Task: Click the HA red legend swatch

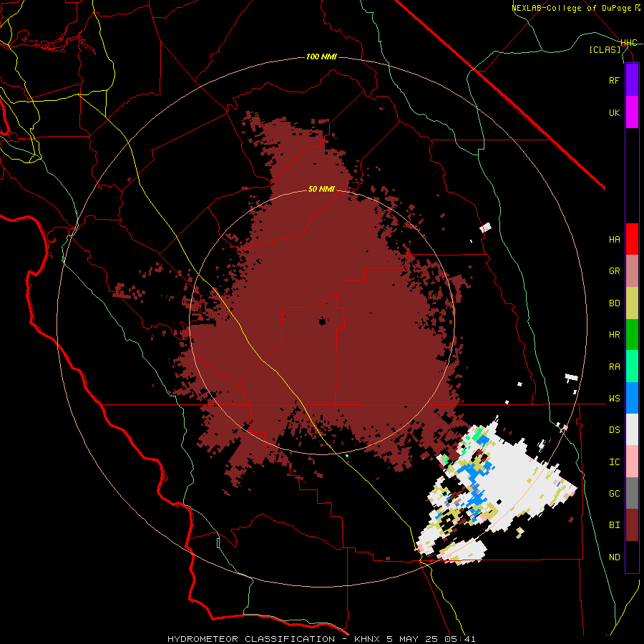Action: [632, 239]
